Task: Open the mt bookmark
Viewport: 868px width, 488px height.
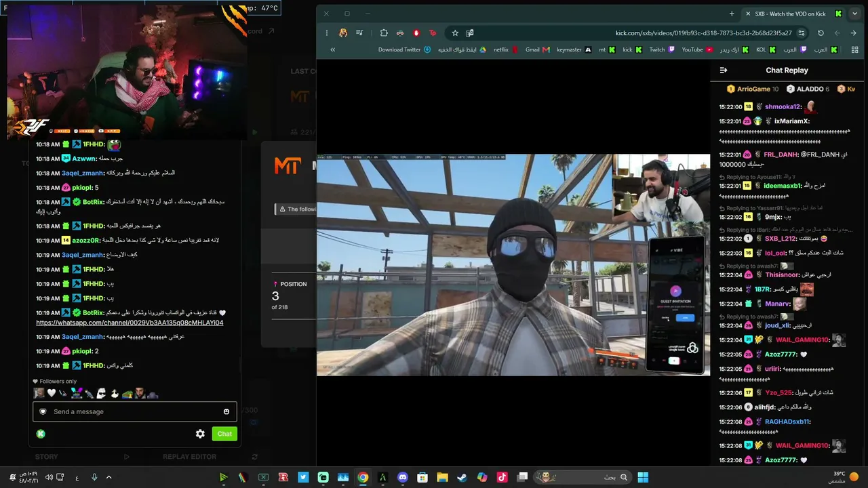Action: click(x=607, y=49)
